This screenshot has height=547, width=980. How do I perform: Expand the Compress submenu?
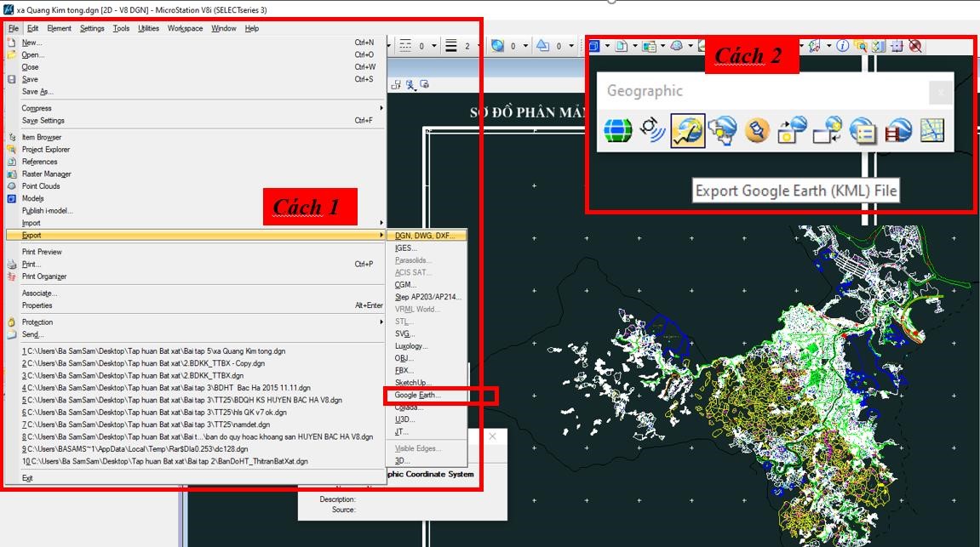pyautogui.click(x=37, y=108)
